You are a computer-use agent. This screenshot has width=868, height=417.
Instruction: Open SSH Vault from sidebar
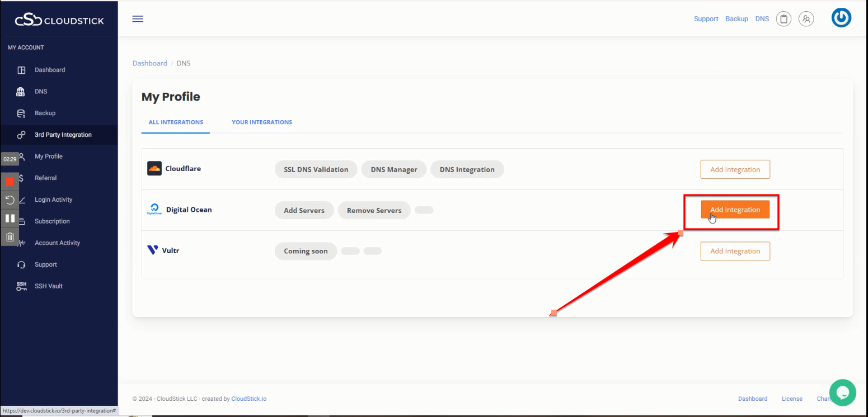pyautogui.click(x=48, y=286)
